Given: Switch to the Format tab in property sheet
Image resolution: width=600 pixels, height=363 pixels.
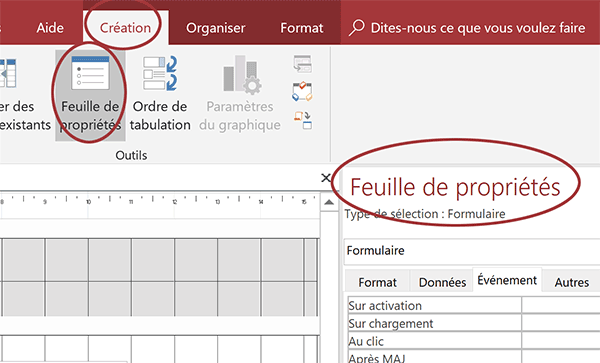Looking at the screenshot, I should click(377, 282).
